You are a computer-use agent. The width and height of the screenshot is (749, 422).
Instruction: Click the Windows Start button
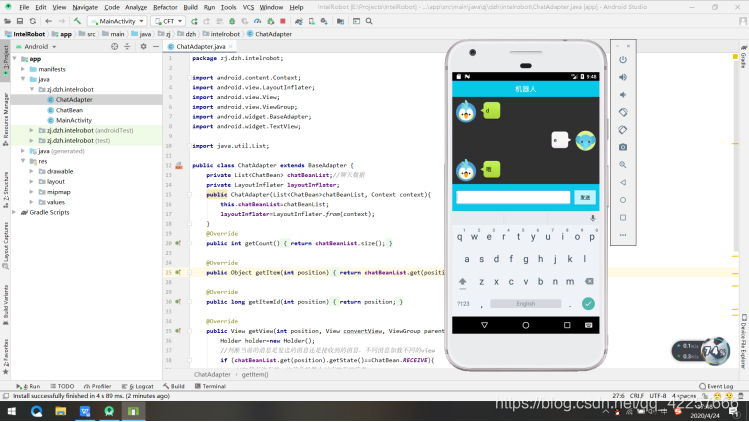[12, 411]
